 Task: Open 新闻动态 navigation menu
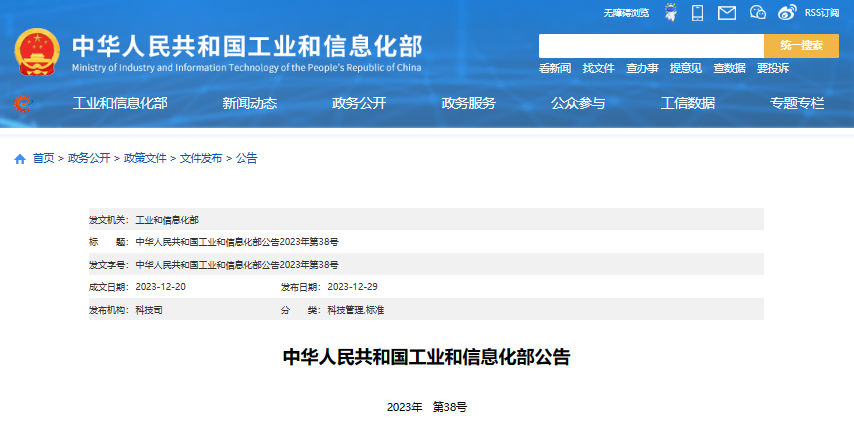(x=250, y=103)
